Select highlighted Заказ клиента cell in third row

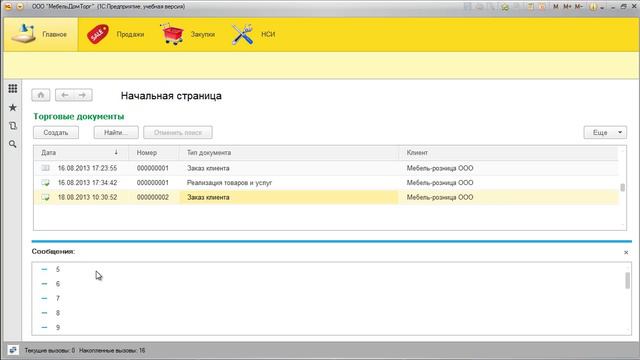click(x=289, y=197)
